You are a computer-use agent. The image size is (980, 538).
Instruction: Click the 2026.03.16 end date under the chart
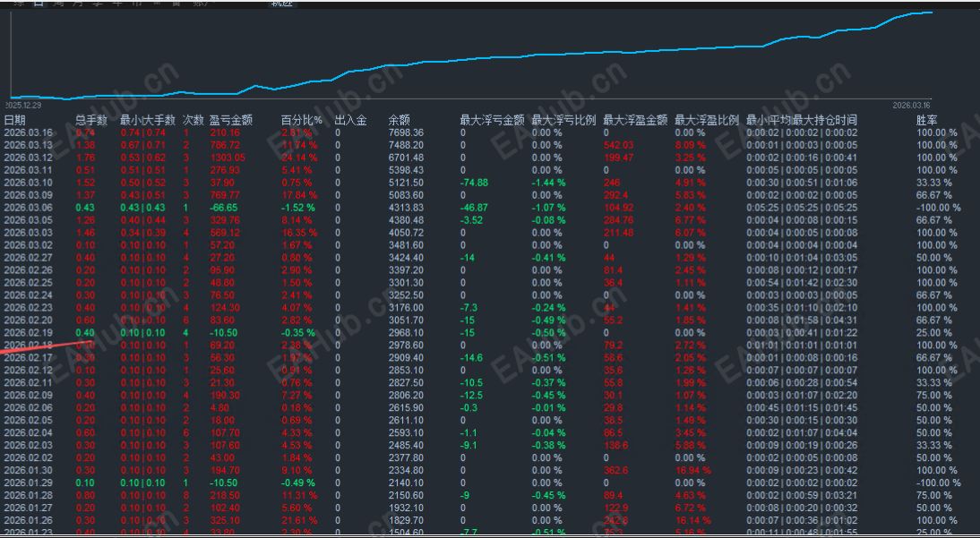pyautogui.click(x=912, y=105)
